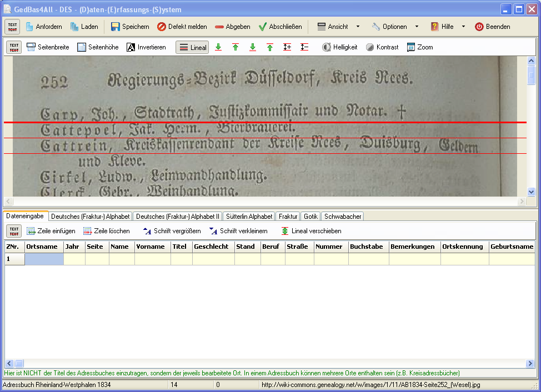Open the Helligkeit brightness control
The width and height of the screenshot is (541, 392).
click(340, 47)
